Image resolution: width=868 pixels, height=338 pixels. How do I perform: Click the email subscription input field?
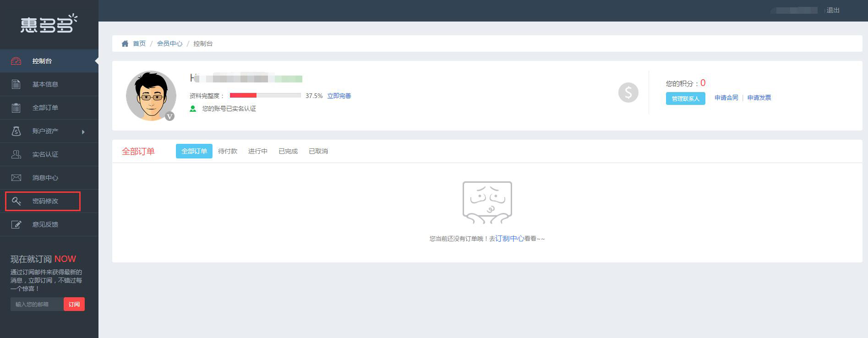[x=37, y=304]
